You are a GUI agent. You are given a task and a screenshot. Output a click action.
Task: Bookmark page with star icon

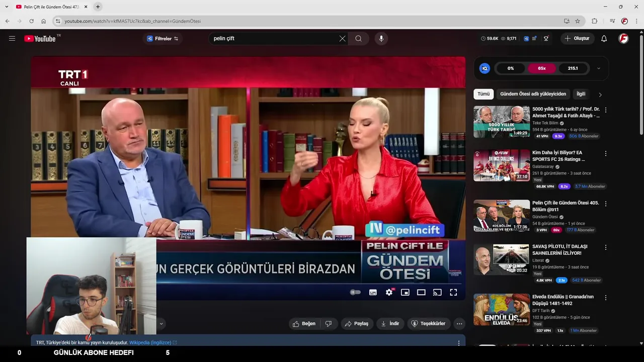578,21
